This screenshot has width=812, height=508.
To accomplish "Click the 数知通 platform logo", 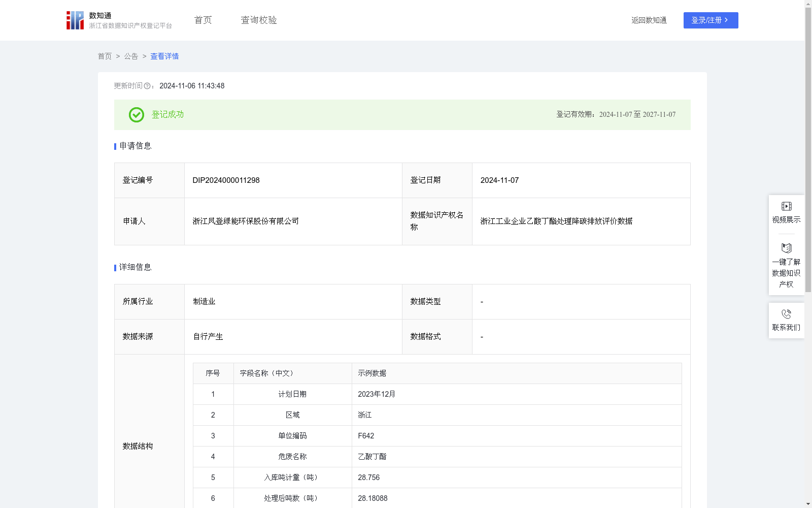I will click(x=119, y=20).
